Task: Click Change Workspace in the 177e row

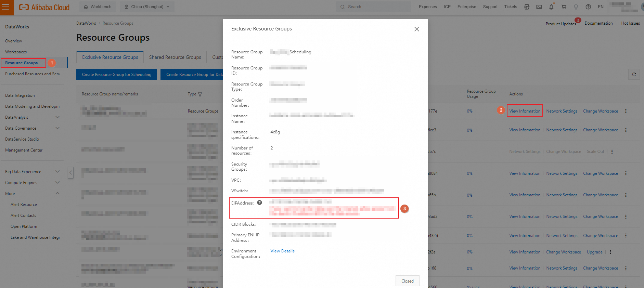Action: click(601, 111)
